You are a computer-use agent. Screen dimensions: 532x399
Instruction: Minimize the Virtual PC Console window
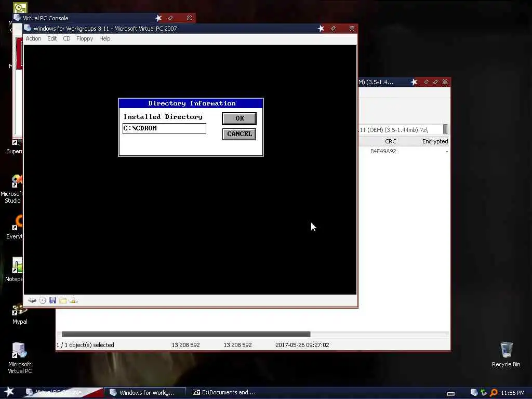[170, 18]
